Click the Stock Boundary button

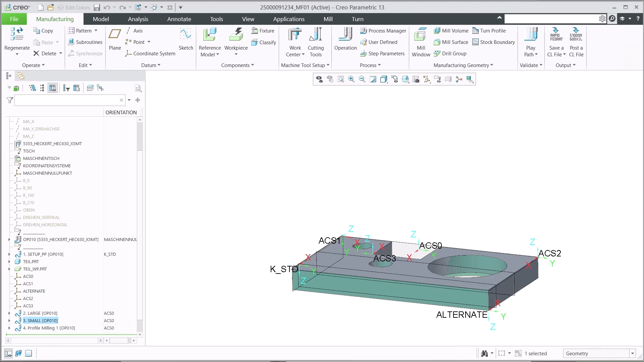coord(493,42)
